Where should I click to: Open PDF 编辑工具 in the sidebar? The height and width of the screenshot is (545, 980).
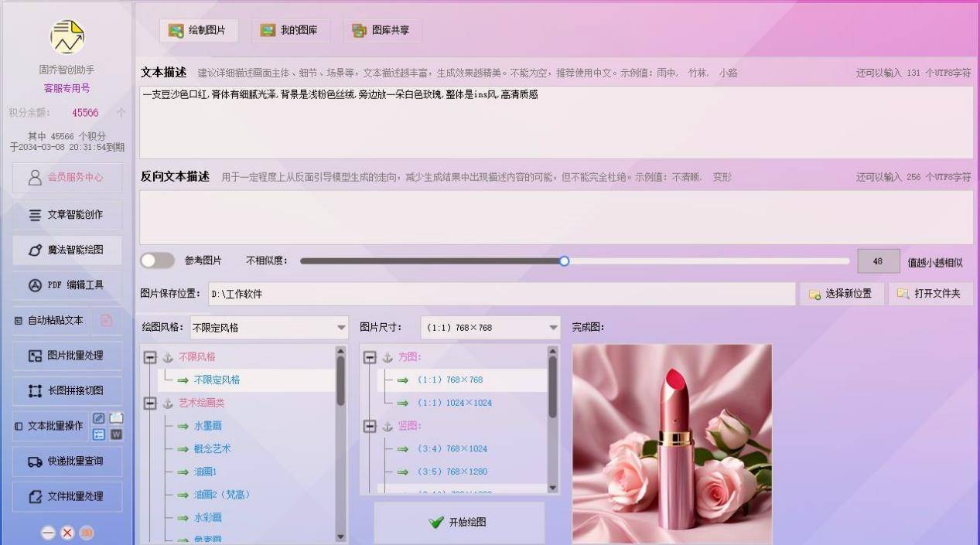point(67,284)
